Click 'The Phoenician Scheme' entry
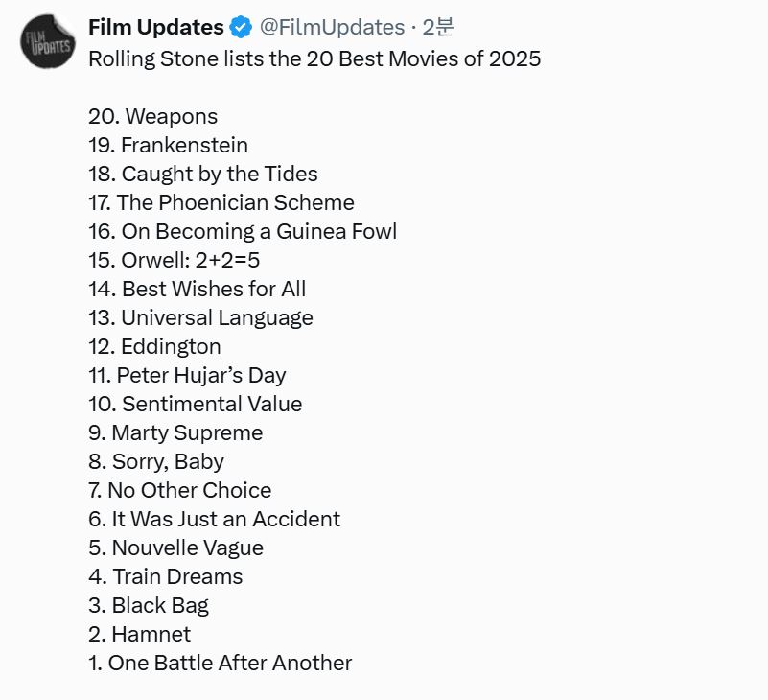 coord(221,202)
